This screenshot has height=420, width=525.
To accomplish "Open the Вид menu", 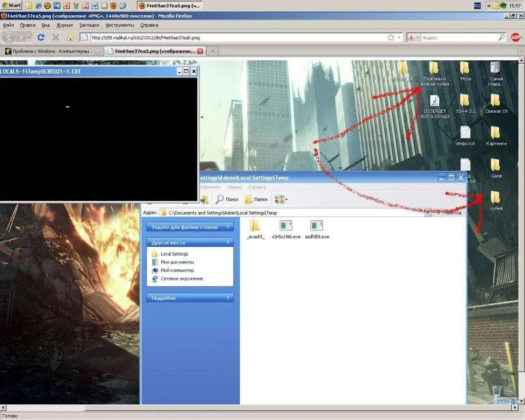I will pyautogui.click(x=46, y=25).
